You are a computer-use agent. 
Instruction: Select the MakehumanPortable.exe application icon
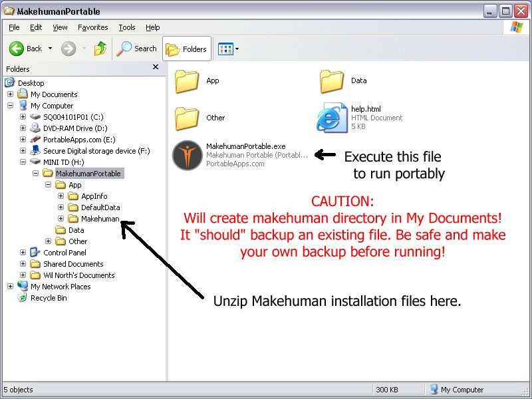pyautogui.click(x=188, y=155)
